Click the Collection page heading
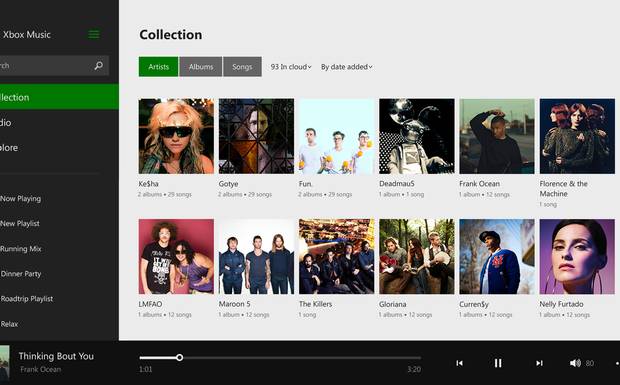 [171, 35]
